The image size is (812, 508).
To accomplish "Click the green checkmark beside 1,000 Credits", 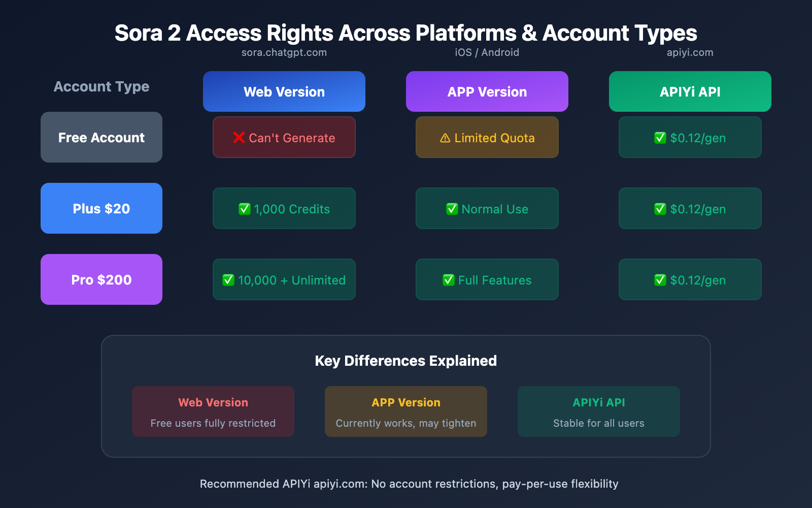I will [x=245, y=209].
